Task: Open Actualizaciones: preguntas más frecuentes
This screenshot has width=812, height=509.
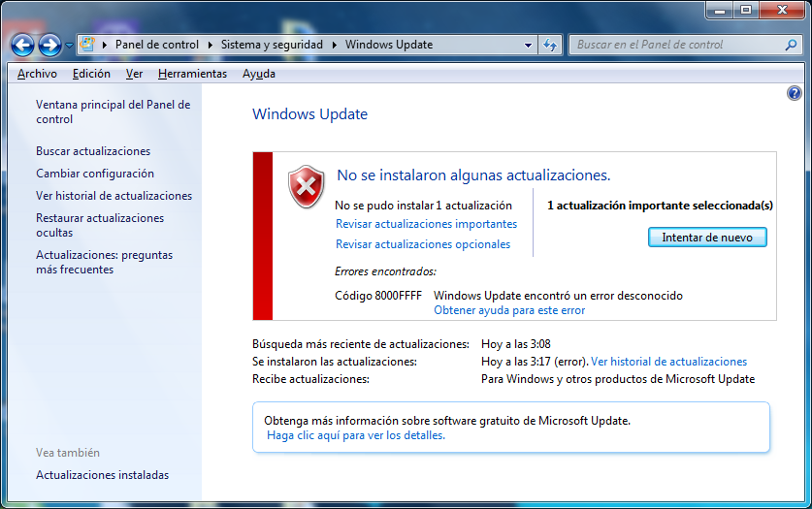Action: 104,263
